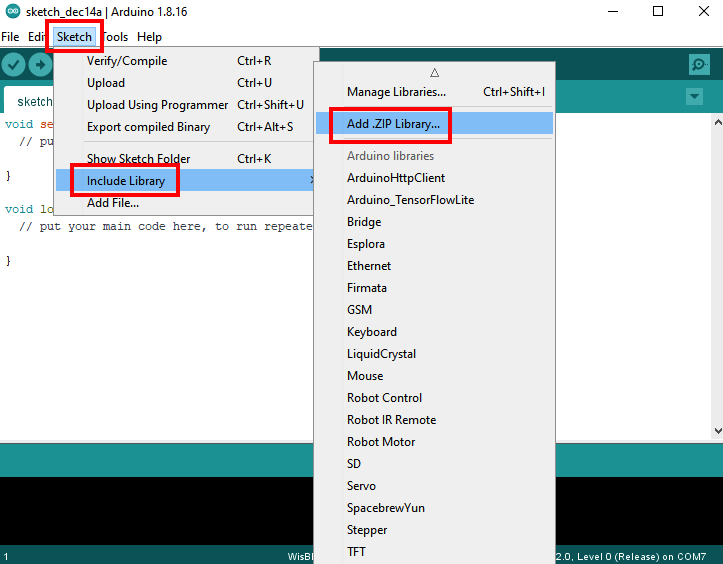The width and height of the screenshot is (723, 564).
Task: Open the File menu
Action: [x=10, y=37]
